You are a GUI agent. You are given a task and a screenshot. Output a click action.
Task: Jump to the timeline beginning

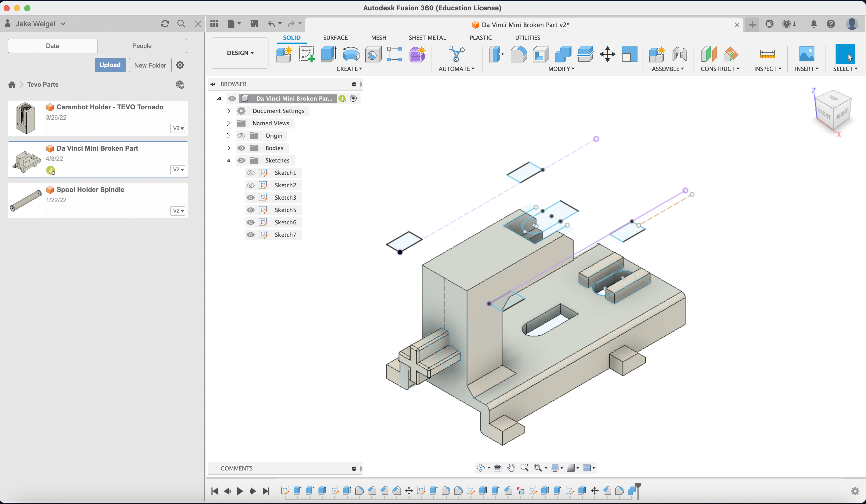215,491
